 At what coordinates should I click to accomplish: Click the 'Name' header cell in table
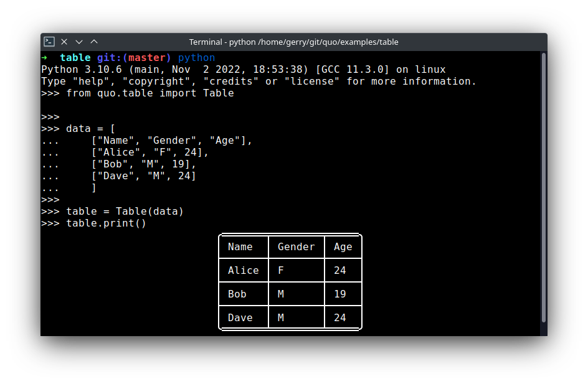(240, 247)
